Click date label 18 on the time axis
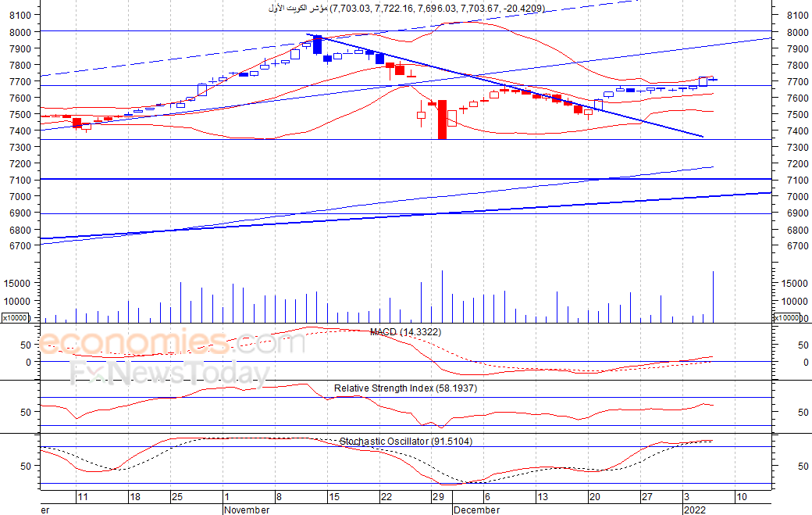 click(x=135, y=497)
